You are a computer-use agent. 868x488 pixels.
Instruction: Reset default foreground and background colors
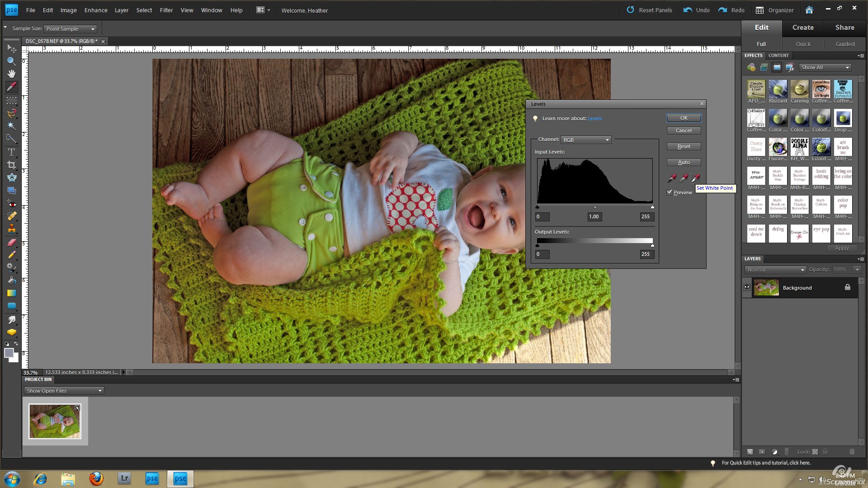(6, 343)
